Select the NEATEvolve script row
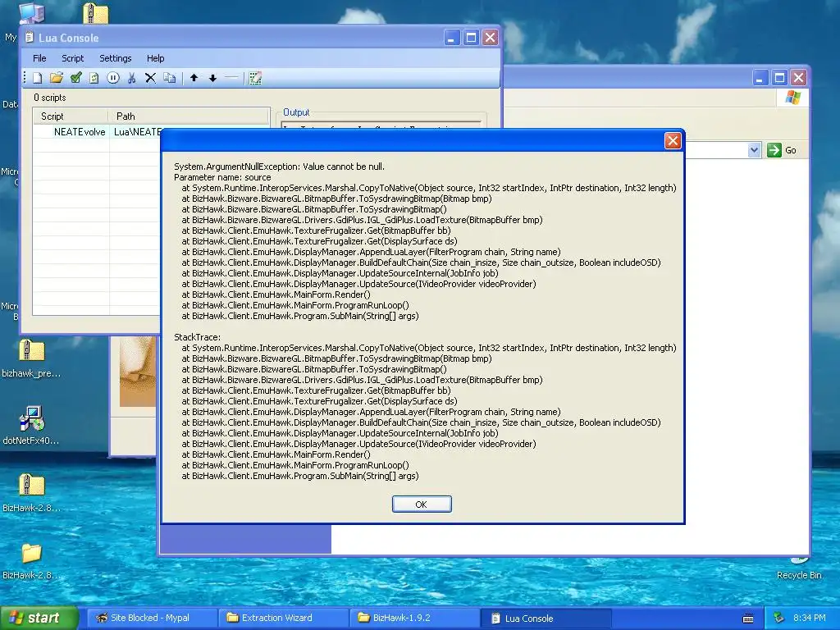Screen dimensions: 840x630 click(x=97, y=132)
